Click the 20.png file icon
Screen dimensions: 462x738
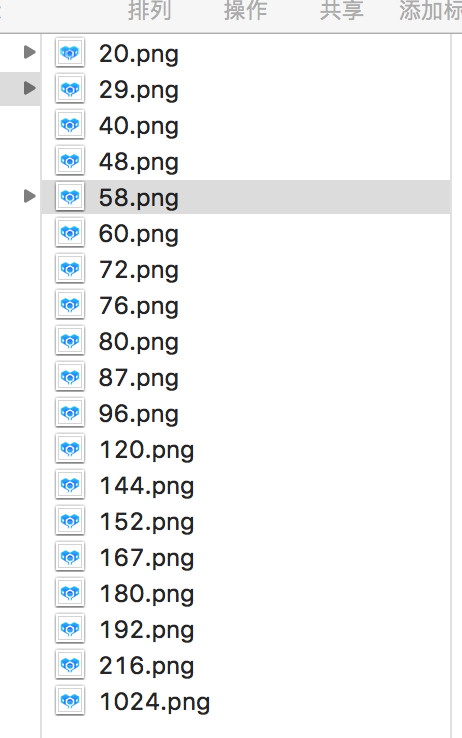coord(70,53)
